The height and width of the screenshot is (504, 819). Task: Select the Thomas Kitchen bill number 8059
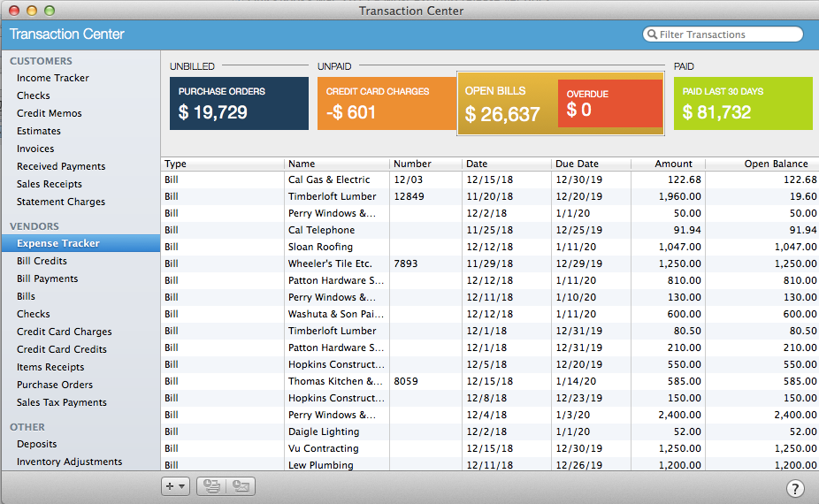click(406, 381)
